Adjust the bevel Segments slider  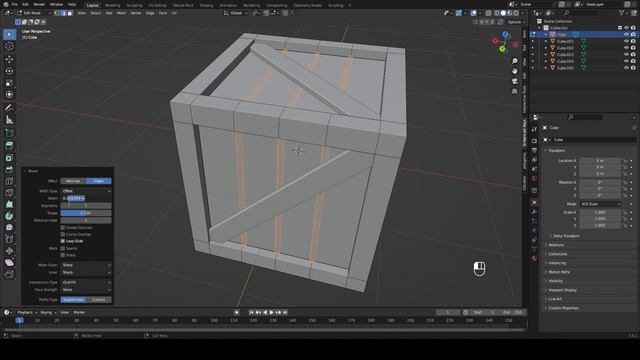click(x=86, y=205)
